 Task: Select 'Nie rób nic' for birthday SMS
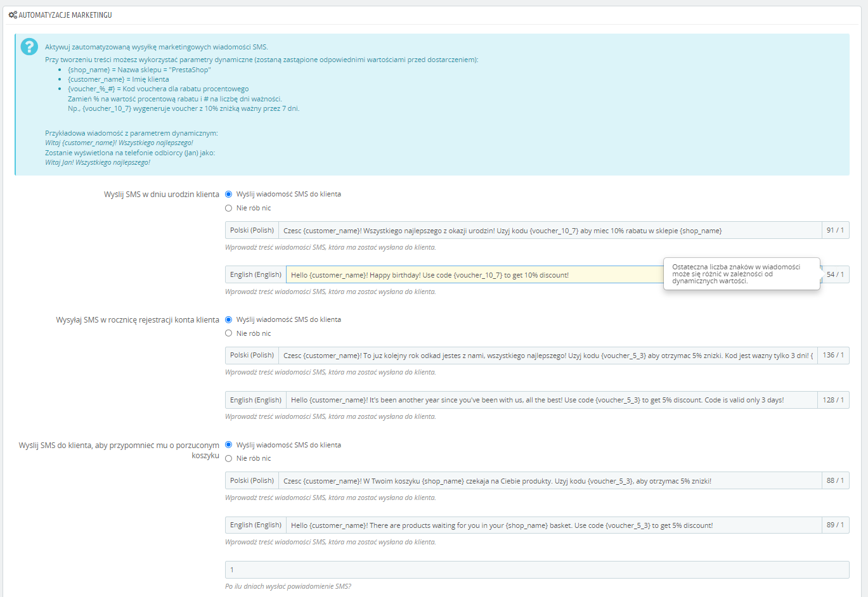(x=229, y=208)
